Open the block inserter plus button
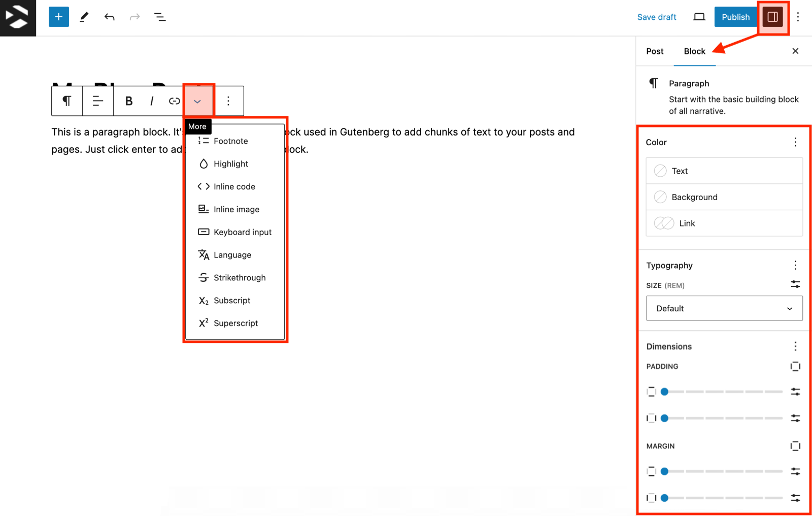This screenshot has height=516, width=812. pos(59,17)
